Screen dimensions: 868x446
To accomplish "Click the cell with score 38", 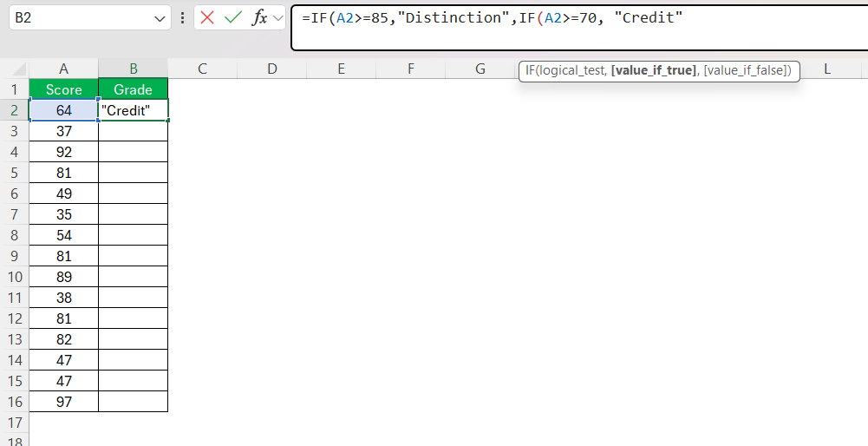I will click(x=63, y=298).
